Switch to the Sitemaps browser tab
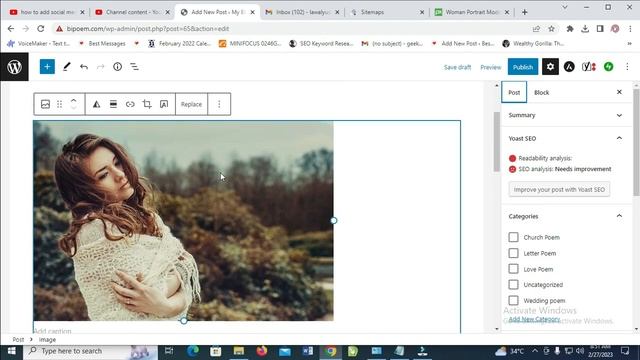Viewport: 640px width, 360px height. 388,12
